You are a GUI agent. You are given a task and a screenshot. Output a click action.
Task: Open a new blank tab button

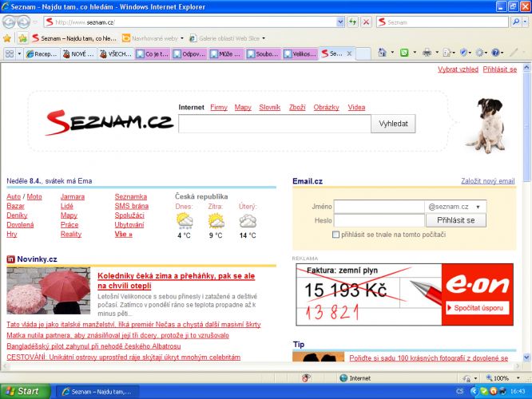[363, 53]
